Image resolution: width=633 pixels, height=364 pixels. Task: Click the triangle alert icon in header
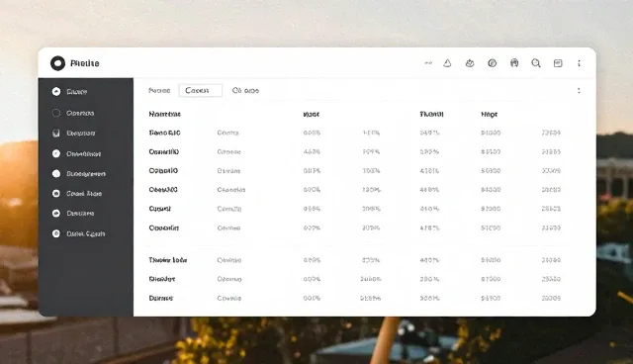point(447,63)
